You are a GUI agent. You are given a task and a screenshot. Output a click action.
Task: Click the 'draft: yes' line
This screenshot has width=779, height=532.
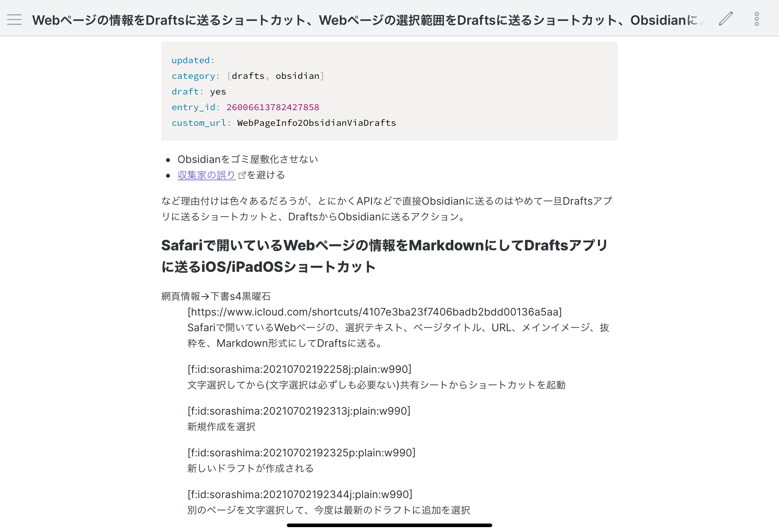point(199,92)
